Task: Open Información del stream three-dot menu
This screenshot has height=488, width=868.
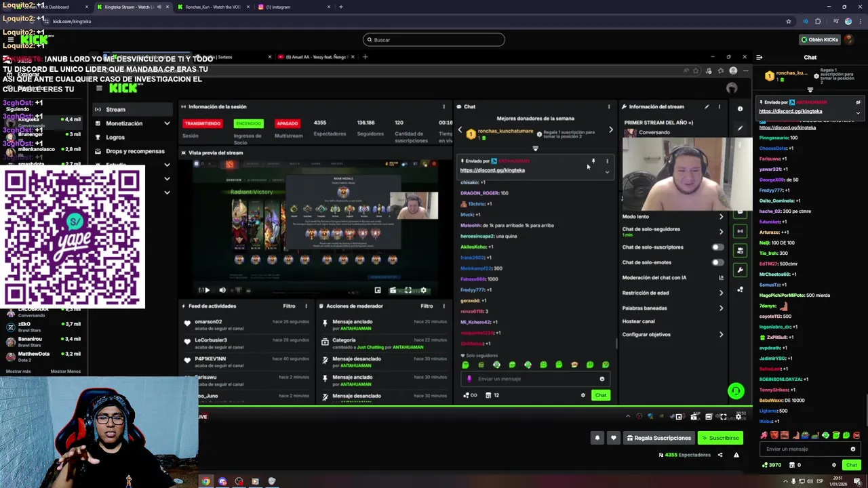Action: (719, 106)
